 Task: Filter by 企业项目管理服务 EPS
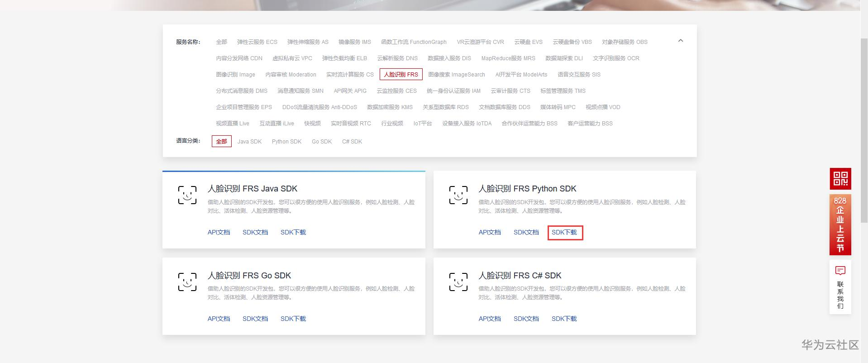(x=244, y=107)
